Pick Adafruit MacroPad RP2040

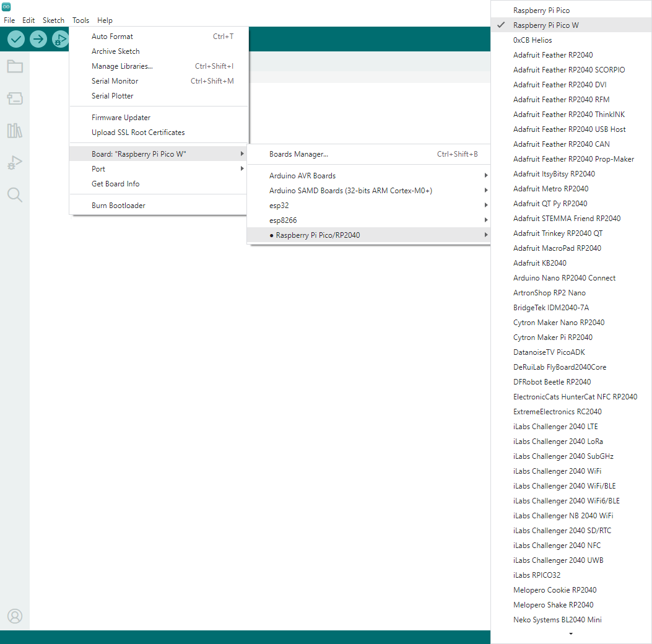(572, 248)
